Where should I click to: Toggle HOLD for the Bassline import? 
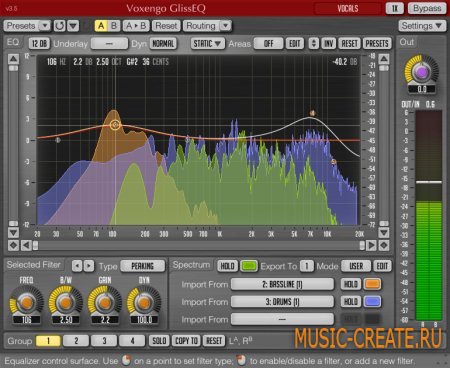(351, 284)
